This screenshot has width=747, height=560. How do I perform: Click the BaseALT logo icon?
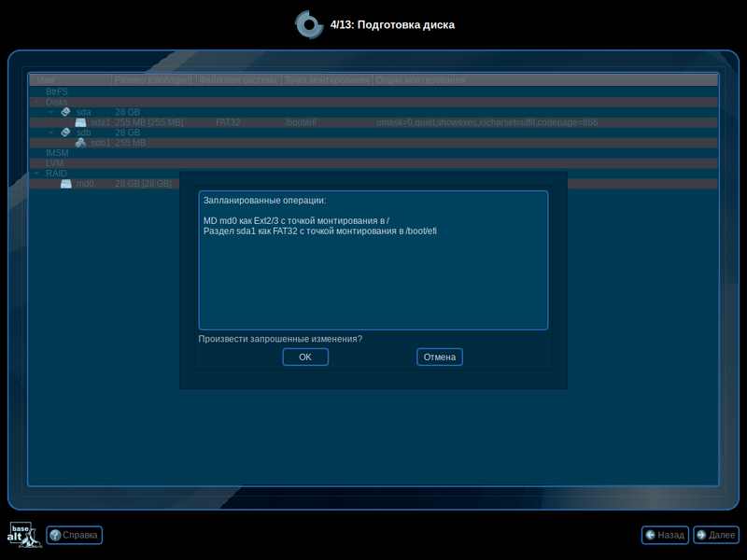(24, 535)
